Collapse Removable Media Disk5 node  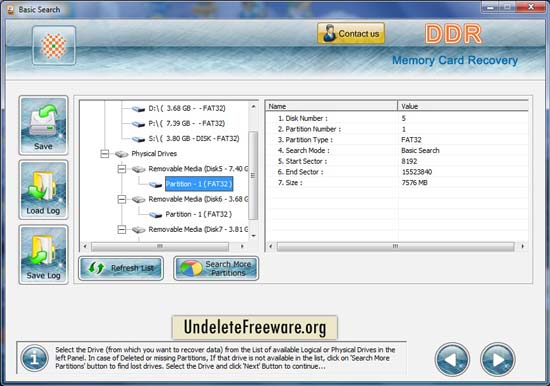[121, 169]
